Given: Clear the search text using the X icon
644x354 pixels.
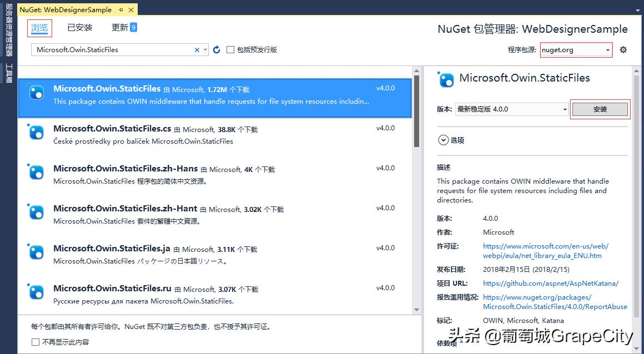Looking at the screenshot, I should [197, 49].
